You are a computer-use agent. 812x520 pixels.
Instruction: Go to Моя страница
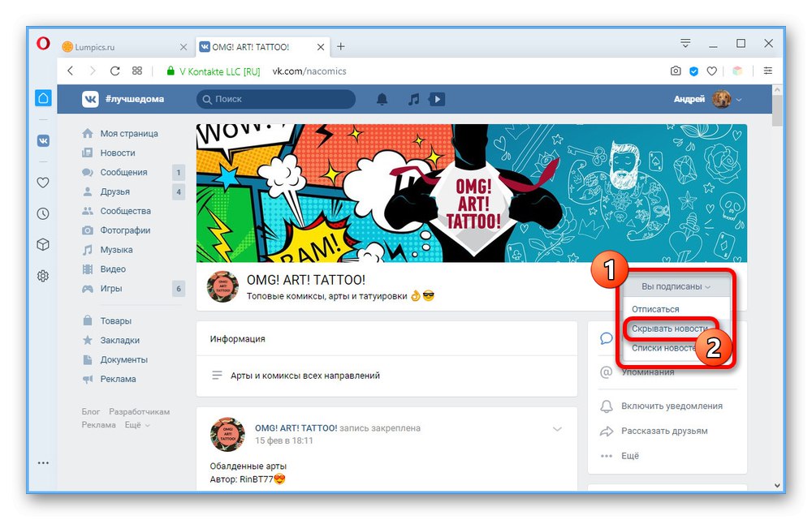coord(129,134)
